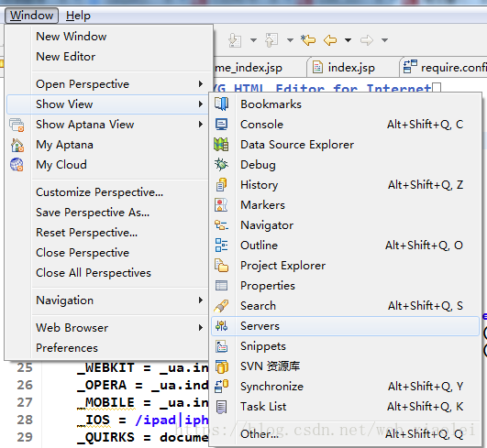487x448 pixels.
Task: Click the My Cloud globe icon
Action: coord(17,165)
